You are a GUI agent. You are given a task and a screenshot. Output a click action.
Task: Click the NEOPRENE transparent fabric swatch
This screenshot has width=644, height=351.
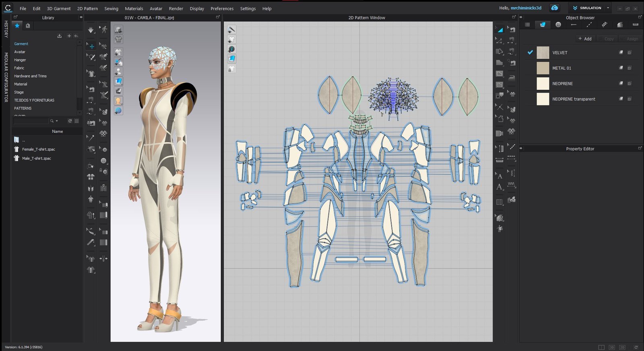coord(543,99)
